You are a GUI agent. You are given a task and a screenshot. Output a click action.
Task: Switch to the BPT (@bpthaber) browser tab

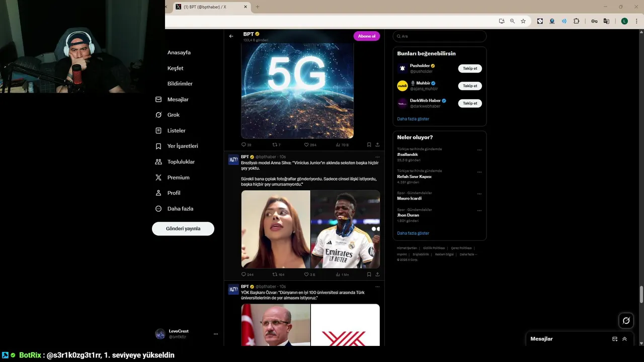point(211,7)
